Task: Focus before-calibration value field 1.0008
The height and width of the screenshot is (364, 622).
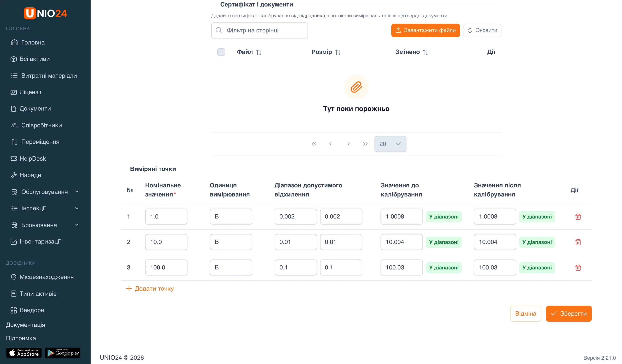Action: (401, 217)
